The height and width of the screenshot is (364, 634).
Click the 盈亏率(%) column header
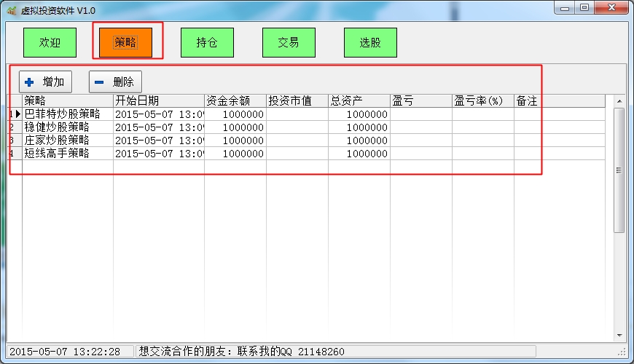pos(482,101)
